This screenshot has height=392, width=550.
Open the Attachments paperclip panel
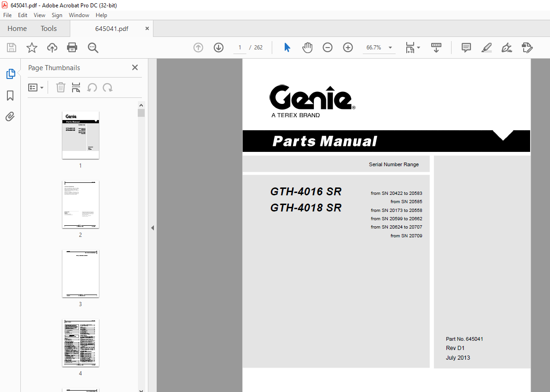point(10,116)
